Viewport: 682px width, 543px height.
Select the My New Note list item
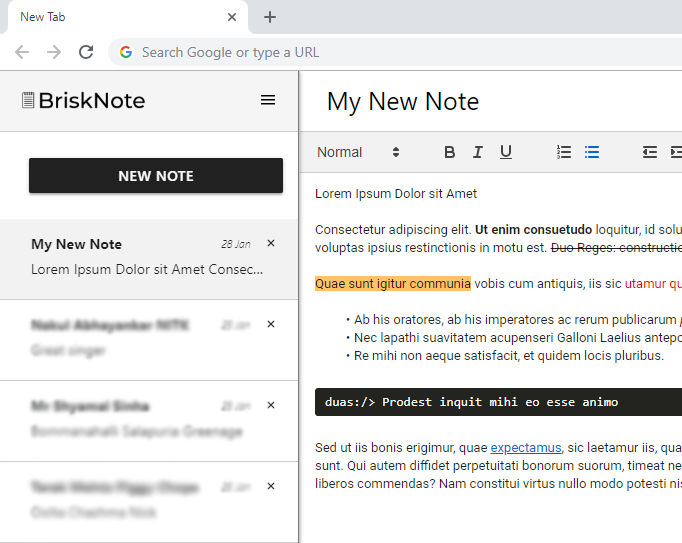(x=140, y=258)
